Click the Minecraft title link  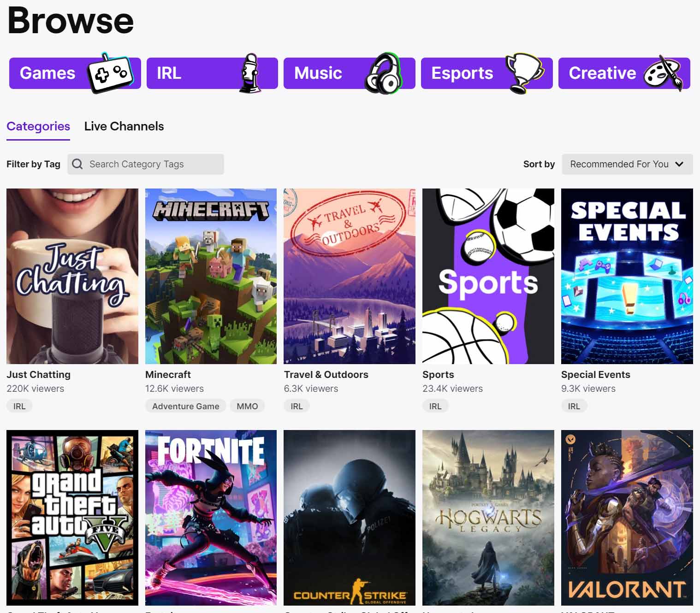[x=168, y=375]
